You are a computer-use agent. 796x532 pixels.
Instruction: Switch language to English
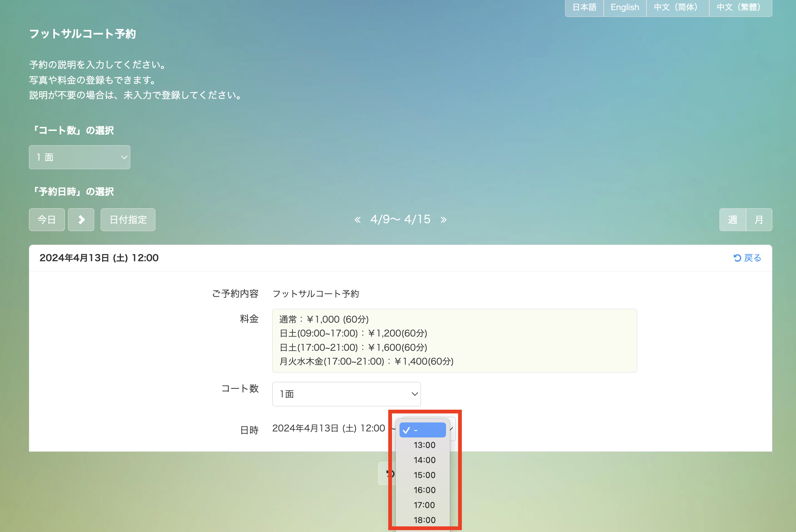625,8
